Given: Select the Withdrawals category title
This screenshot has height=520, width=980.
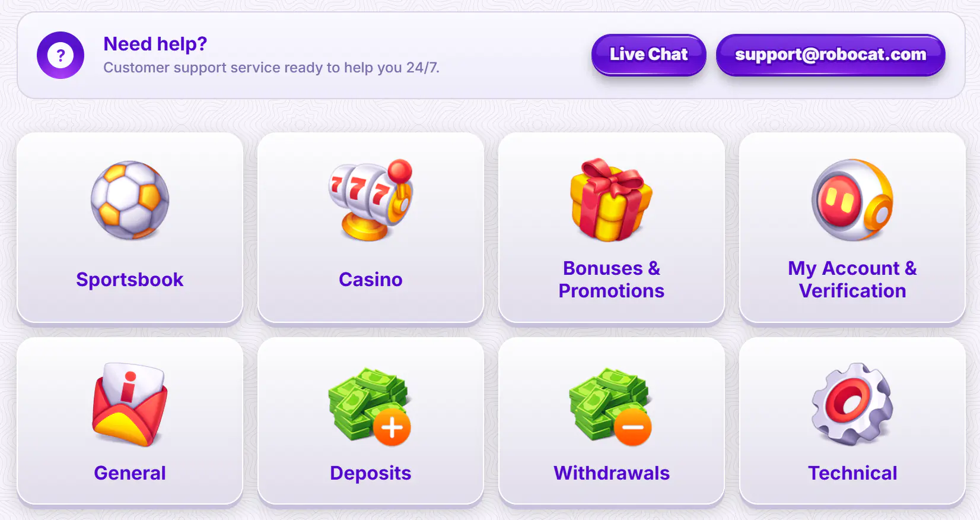Looking at the screenshot, I should (x=612, y=473).
